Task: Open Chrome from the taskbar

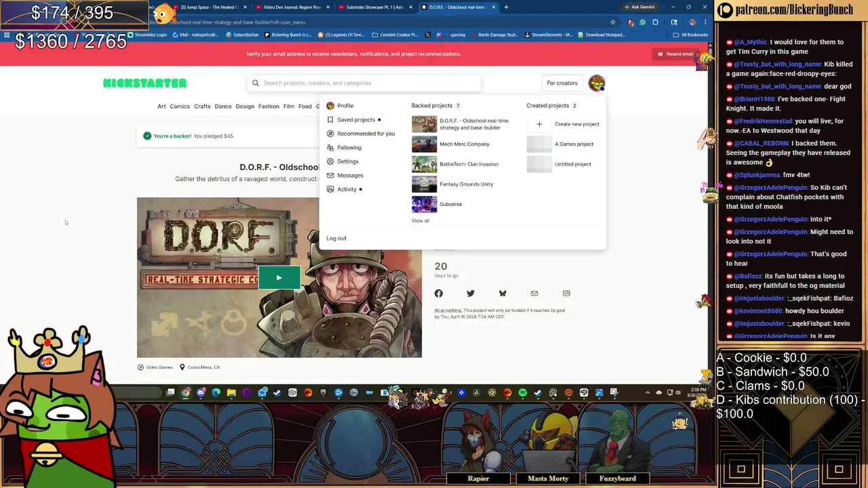Action: (185, 392)
